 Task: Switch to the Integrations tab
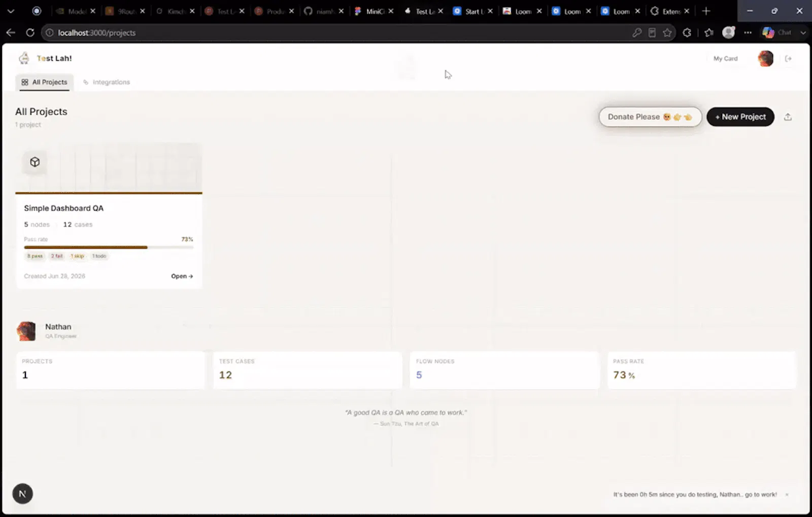(107, 82)
